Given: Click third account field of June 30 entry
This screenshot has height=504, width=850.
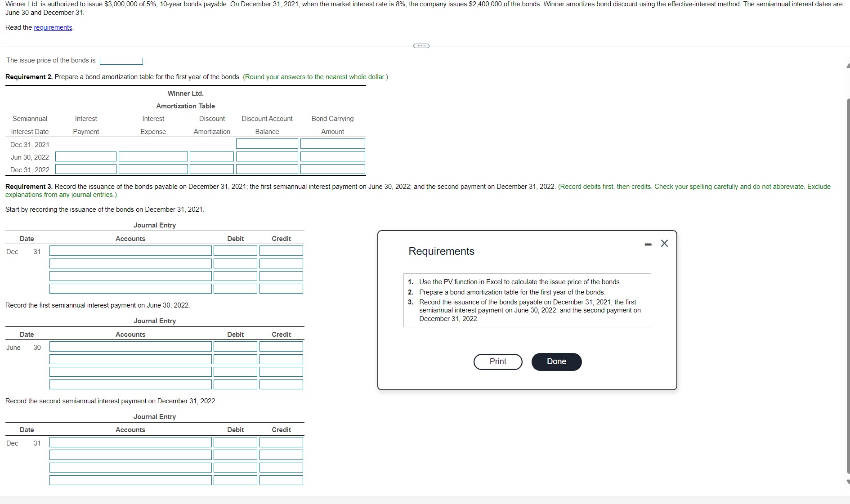Looking at the screenshot, I should tap(130, 372).
